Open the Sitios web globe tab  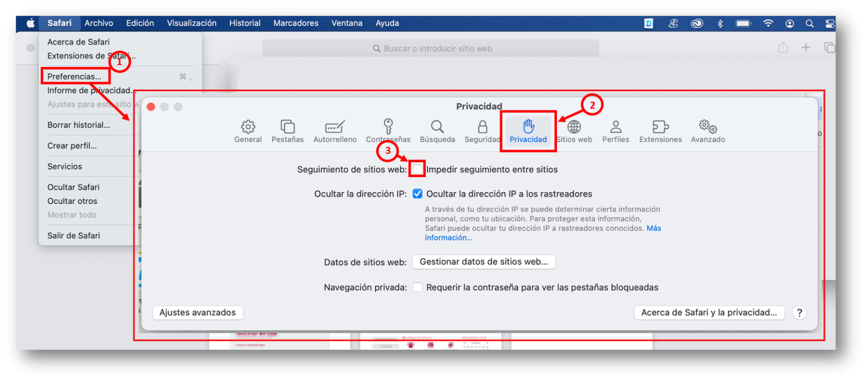click(x=574, y=131)
